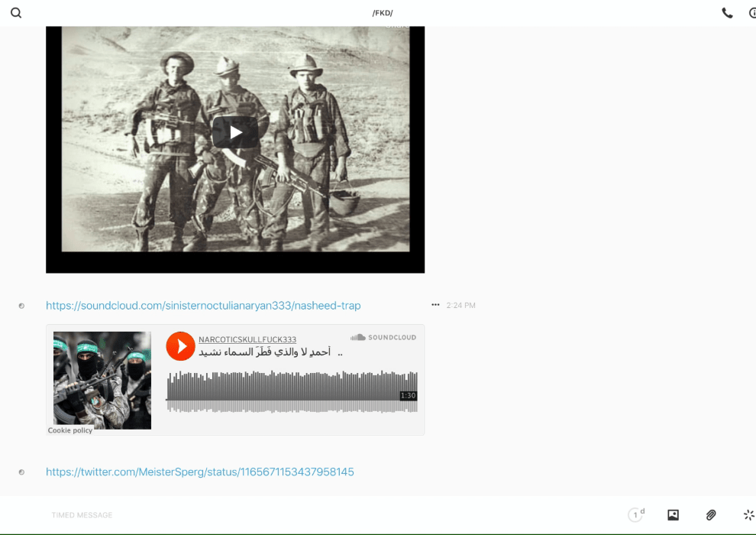
Task: Click the /FKD/ conversation title
Action: (x=383, y=13)
